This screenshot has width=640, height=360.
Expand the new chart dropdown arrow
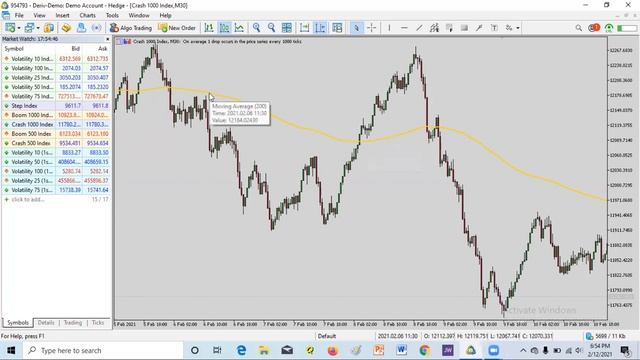[19, 28]
